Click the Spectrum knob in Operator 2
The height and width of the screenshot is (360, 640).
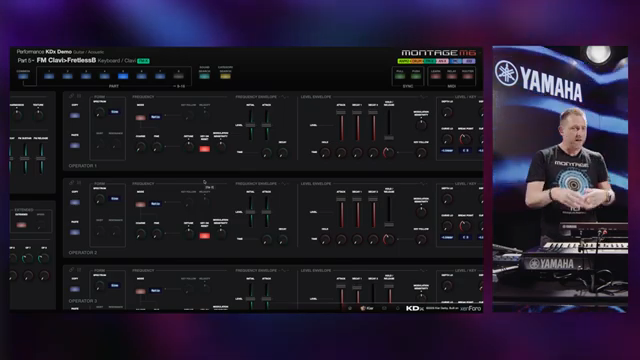click(100, 199)
